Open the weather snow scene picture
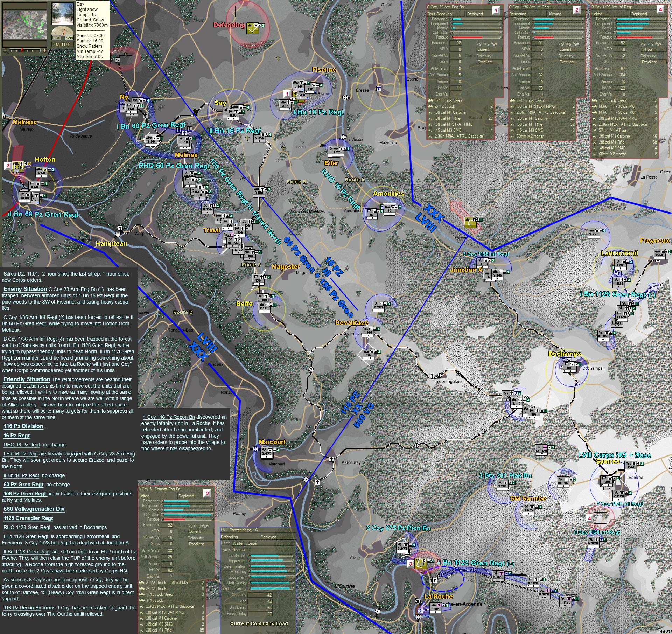Viewport: 672px width, 634px height. point(63,13)
